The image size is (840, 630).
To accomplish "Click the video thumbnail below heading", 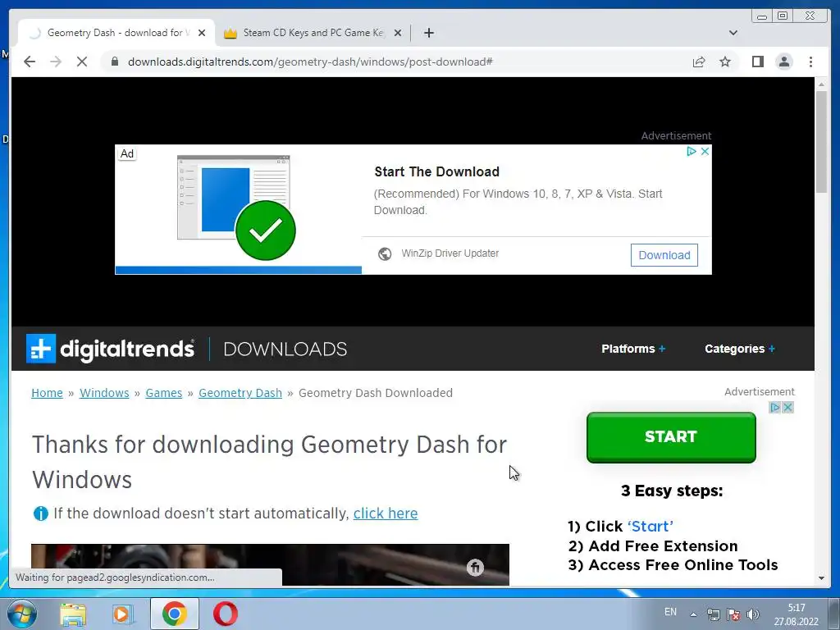I will tap(270, 564).
